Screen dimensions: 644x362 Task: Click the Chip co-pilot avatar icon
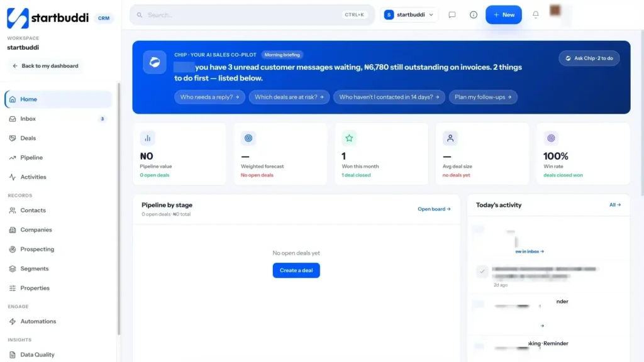point(155,62)
